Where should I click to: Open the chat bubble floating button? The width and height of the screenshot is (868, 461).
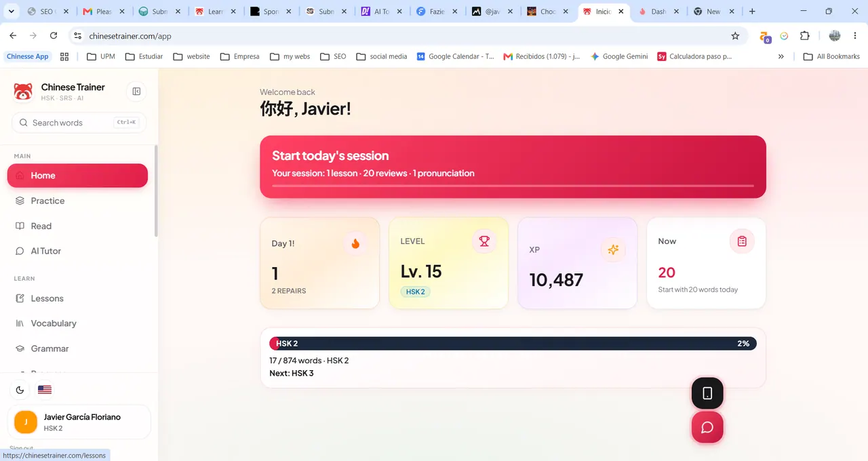coord(707,427)
